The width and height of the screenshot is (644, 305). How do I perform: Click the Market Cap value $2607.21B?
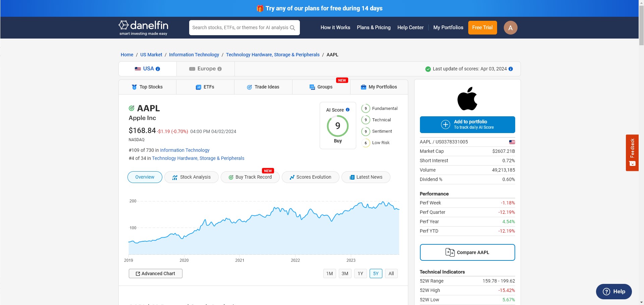point(503,151)
